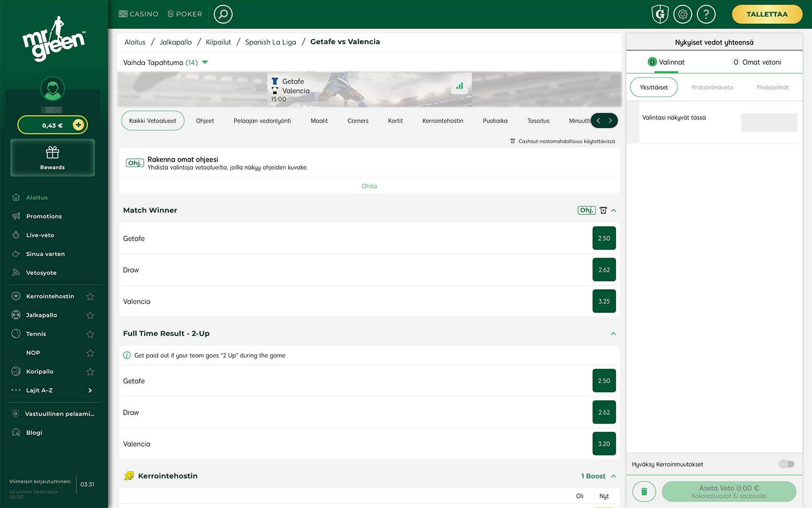Switch to the Corners market tab
This screenshot has height=508, width=812.
coord(358,121)
